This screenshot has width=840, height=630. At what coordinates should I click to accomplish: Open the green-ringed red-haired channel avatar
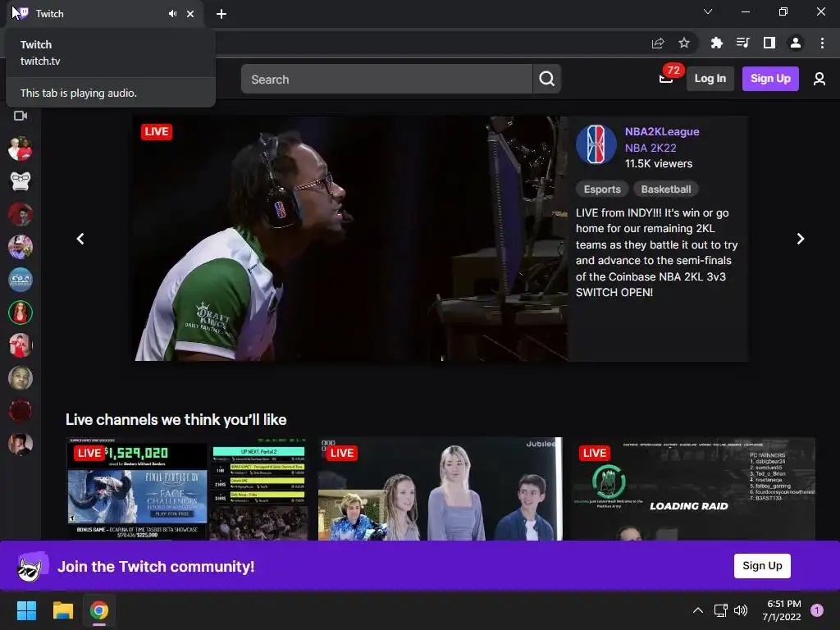(x=21, y=313)
